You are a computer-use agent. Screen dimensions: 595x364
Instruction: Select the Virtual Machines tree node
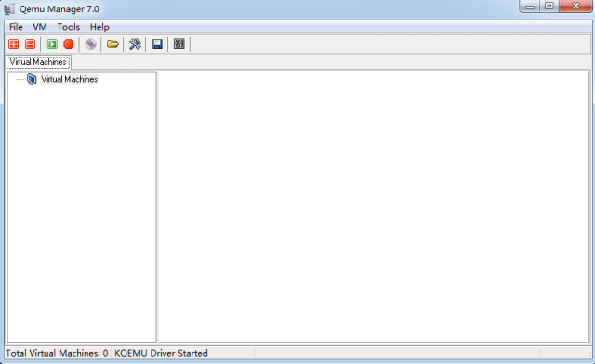point(69,79)
